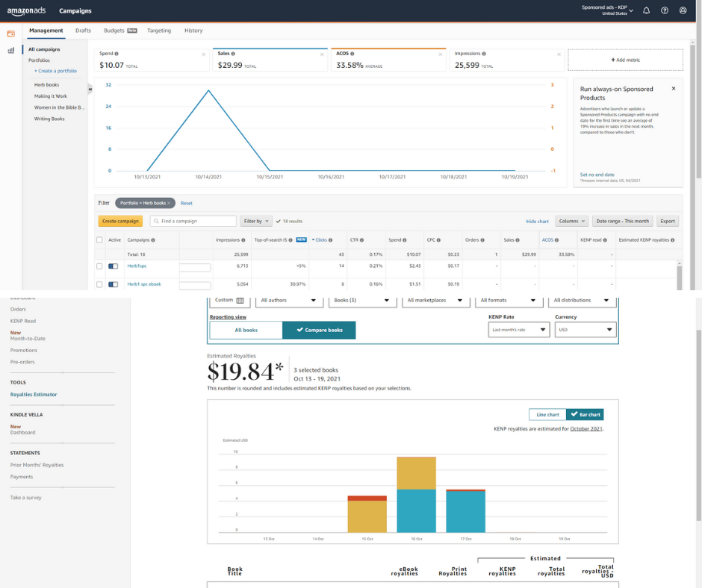Check the Herb1 spc ebook row checkbox
This screenshot has height=588, width=702.
pos(100,284)
